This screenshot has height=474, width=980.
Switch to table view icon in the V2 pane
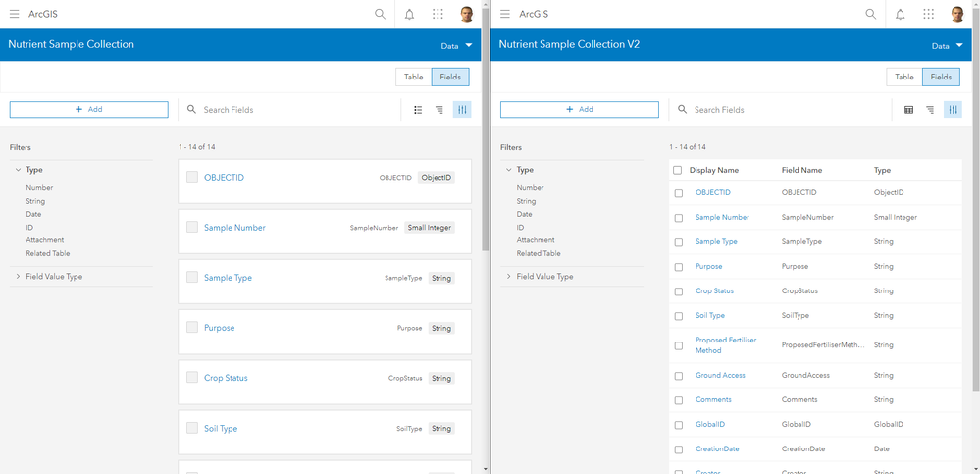[x=908, y=110]
